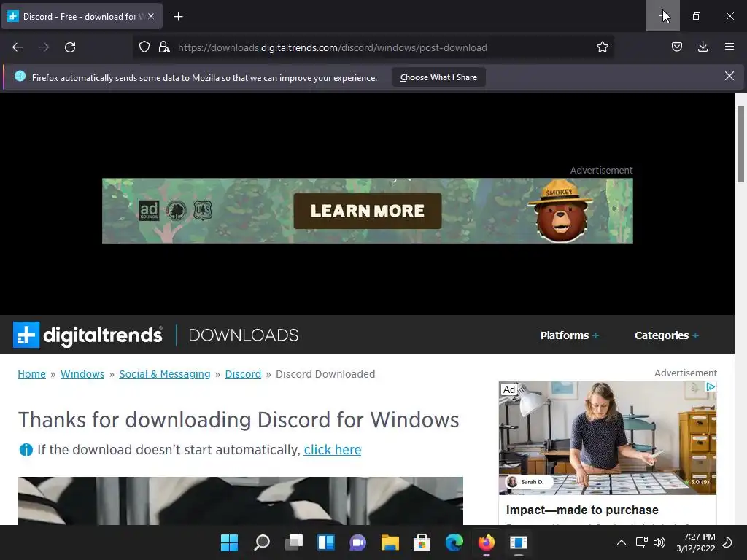
Task: Click LEARN MORE on Smokey ad
Action: pyautogui.click(x=368, y=211)
